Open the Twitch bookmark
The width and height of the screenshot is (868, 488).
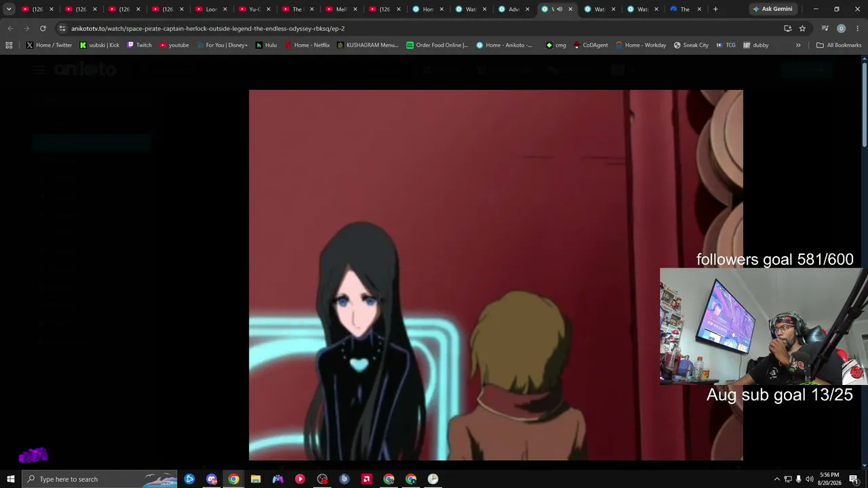[x=139, y=45]
